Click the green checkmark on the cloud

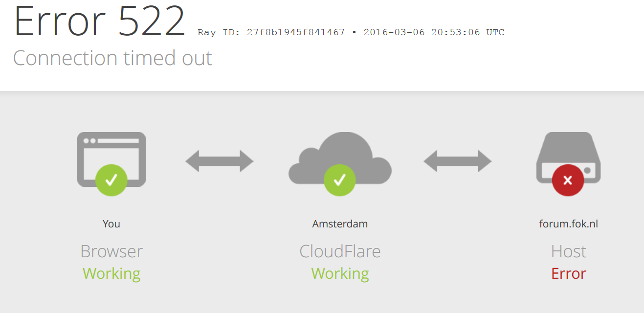(x=340, y=180)
